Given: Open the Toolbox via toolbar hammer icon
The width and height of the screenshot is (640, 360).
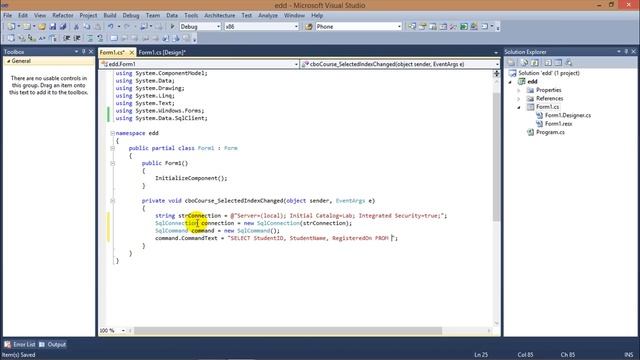Looking at the screenshot, I should 453,27.
